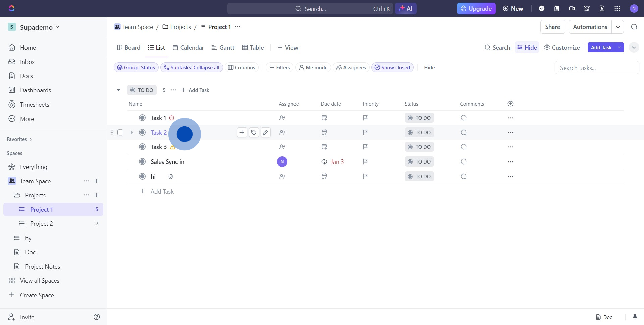Viewport: 644px width, 325px height.
Task: Expand Task 2 subtasks arrow
Action: [132, 133]
